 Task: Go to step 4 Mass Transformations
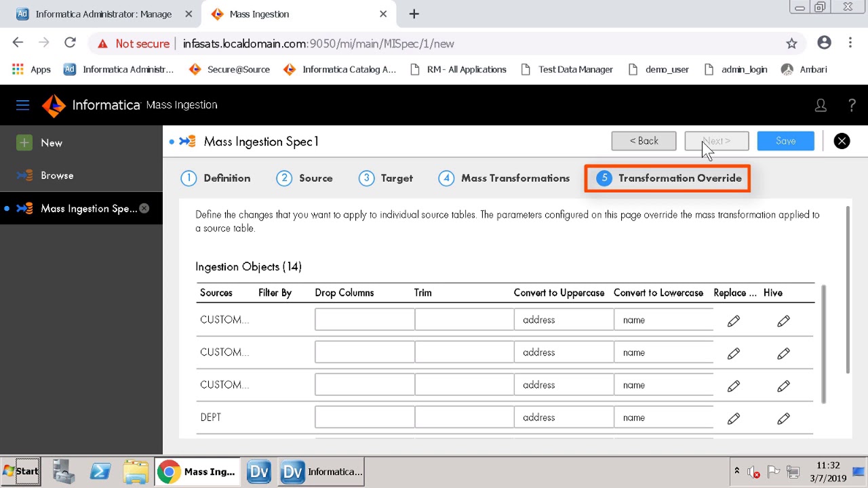coord(504,178)
